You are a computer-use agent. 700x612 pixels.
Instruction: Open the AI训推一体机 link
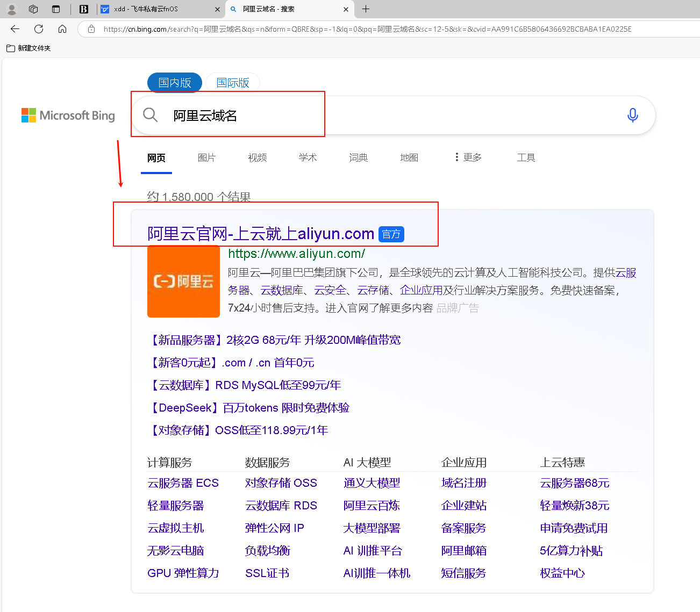coord(377,573)
